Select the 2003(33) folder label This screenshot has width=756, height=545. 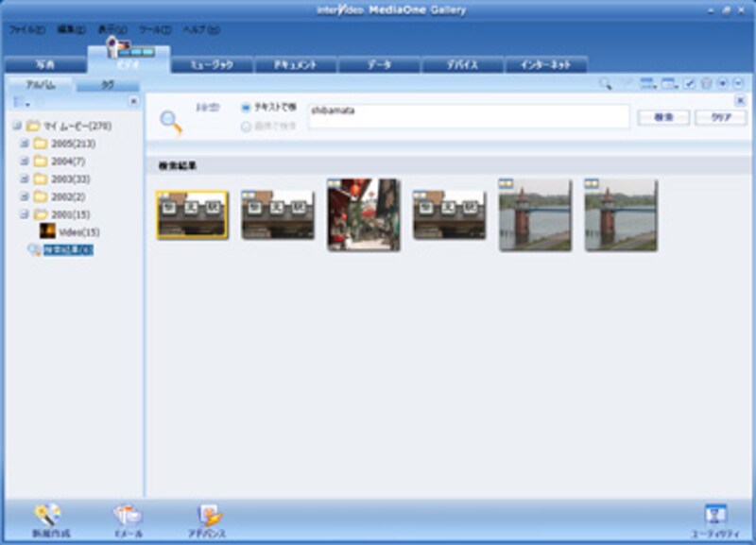[70, 179]
